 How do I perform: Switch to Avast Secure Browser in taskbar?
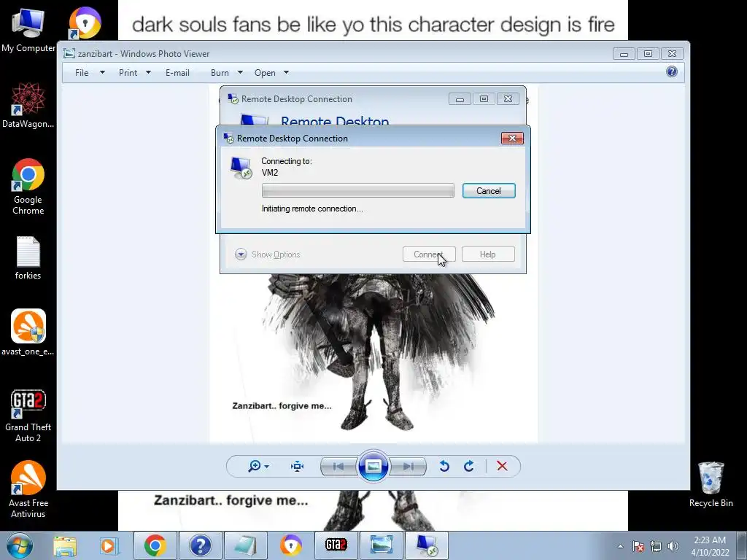click(290, 545)
